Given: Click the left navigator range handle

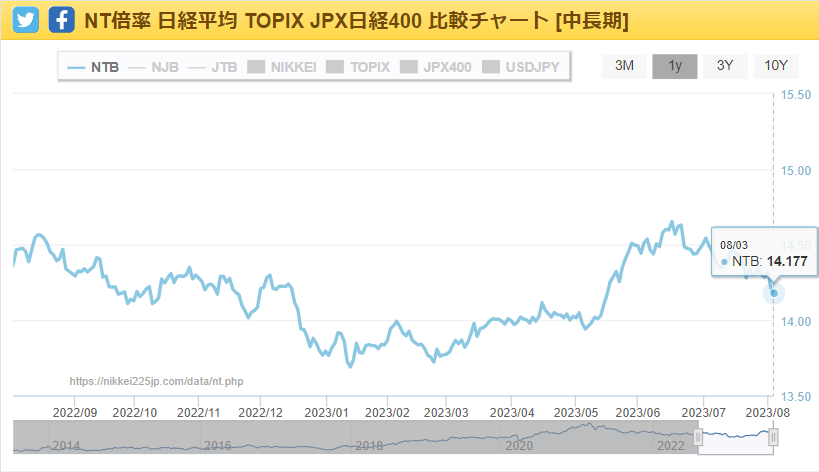Looking at the screenshot, I should click(x=698, y=437).
